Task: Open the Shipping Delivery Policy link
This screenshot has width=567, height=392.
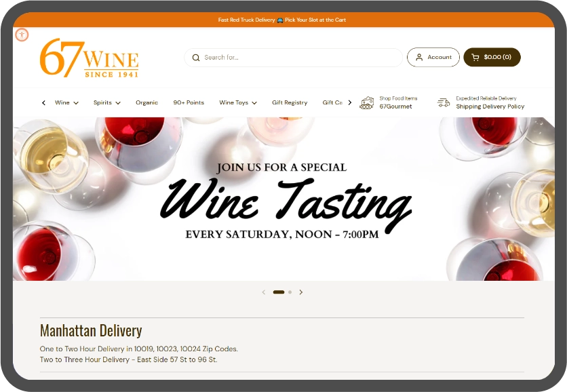Action: (490, 106)
